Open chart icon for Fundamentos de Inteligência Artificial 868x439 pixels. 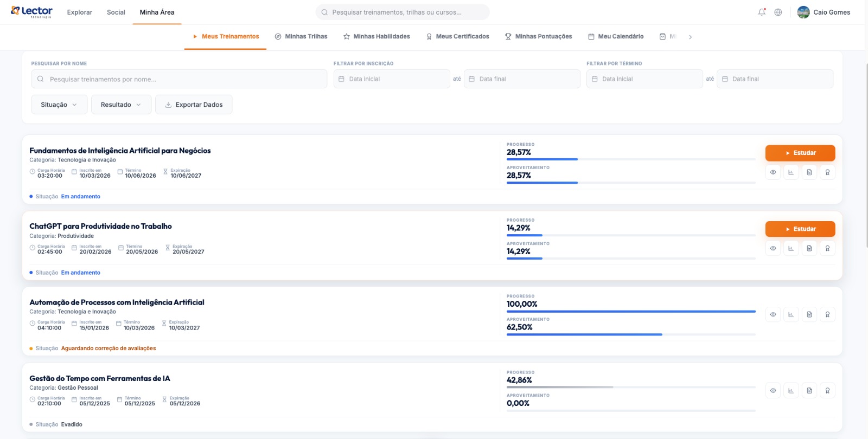pos(791,172)
